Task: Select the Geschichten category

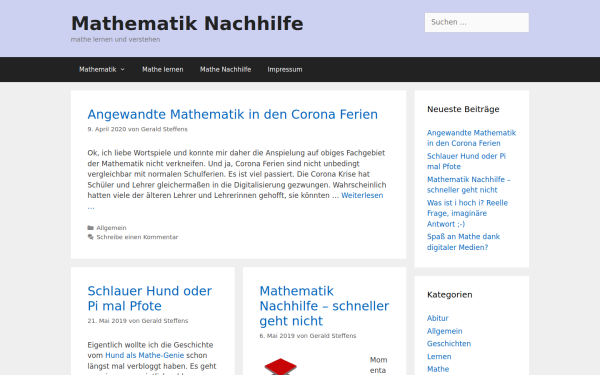Action: point(449,344)
